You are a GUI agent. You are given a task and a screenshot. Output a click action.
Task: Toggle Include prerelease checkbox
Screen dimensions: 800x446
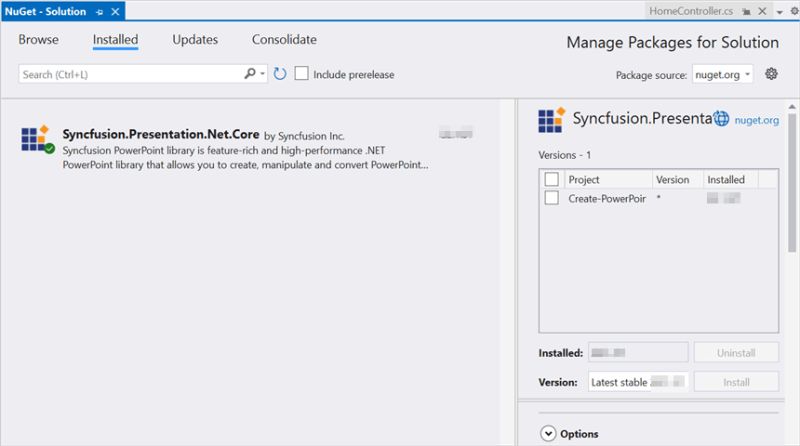coord(302,73)
